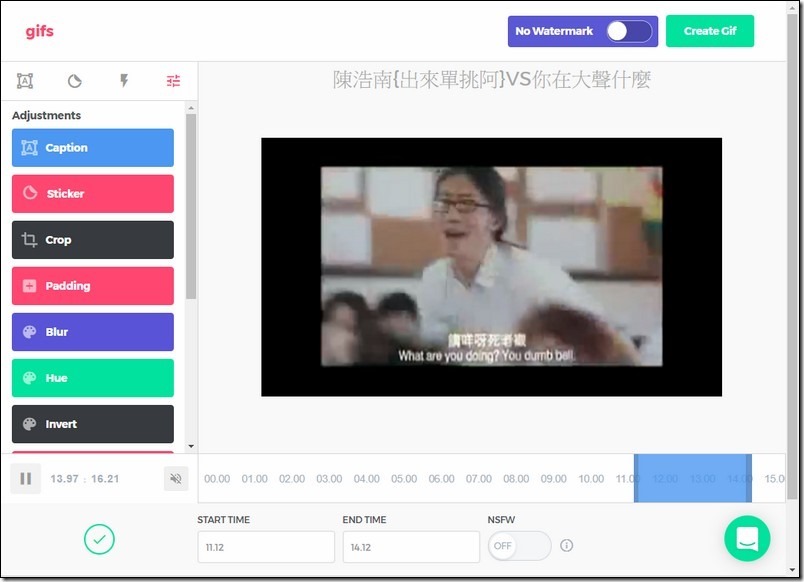Open the adjustments sliders tab icon
The width and height of the screenshot is (804, 582).
coord(173,81)
